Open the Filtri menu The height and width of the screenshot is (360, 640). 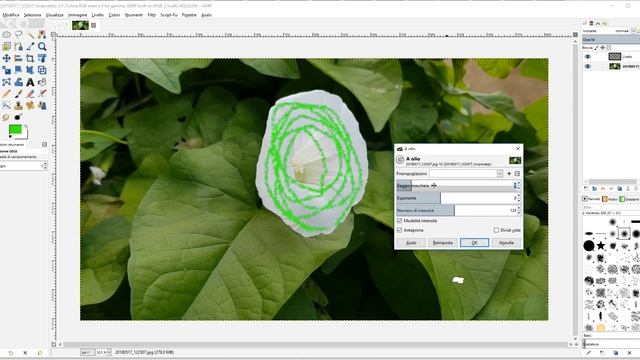pos(151,15)
